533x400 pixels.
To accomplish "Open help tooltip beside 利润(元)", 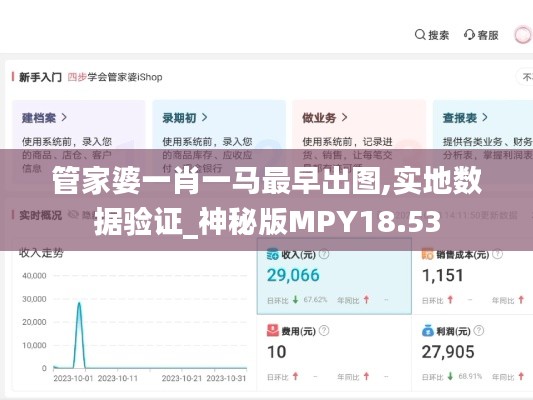I will (479, 330).
